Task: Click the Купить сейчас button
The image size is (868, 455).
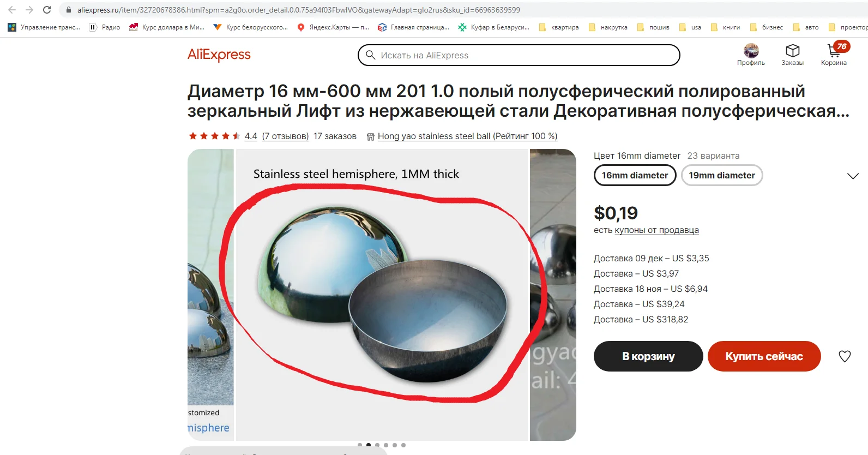Action: point(764,356)
